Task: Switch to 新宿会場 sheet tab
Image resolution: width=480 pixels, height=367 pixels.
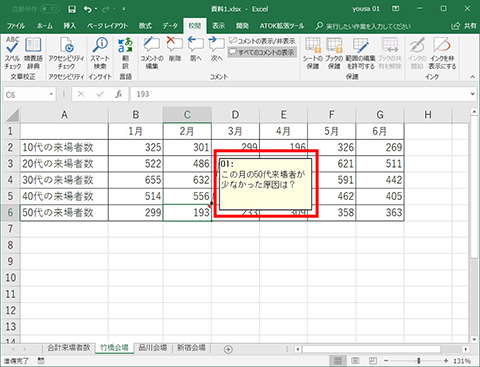Action: [191, 348]
